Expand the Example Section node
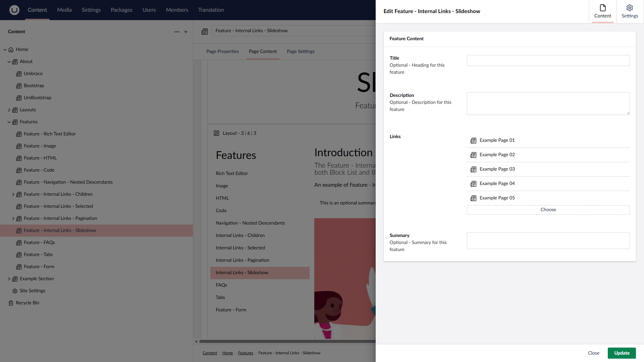Screen dimensions: 644x362 coord(9,279)
